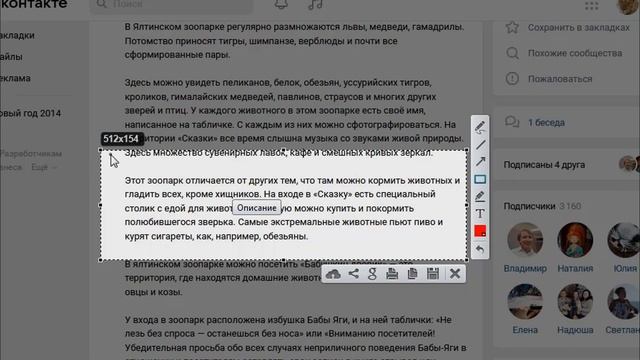Image resolution: width=640 pixels, height=360 pixels.
Task: Open Похожие сообщества
Action: click(575, 53)
